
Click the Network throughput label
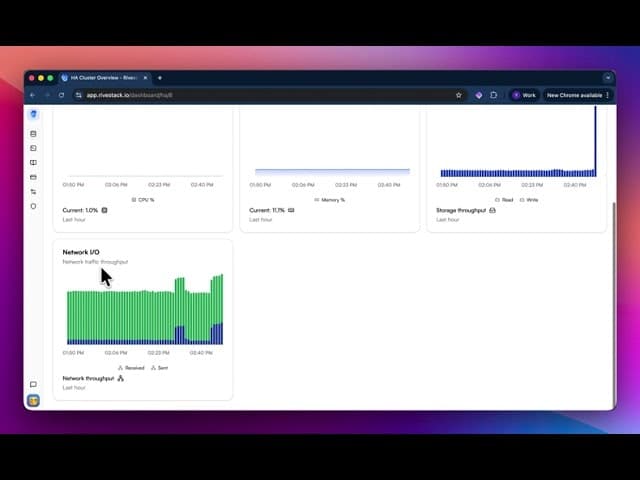point(88,378)
